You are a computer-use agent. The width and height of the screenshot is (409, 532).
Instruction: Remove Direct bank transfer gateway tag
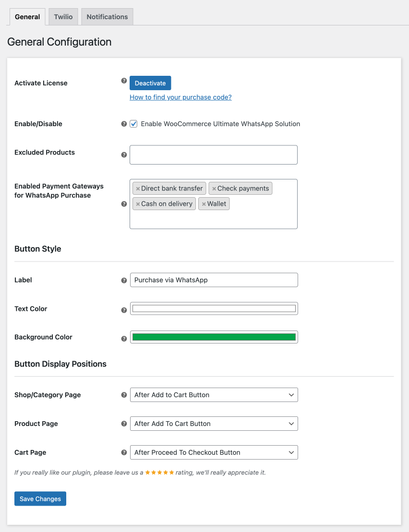tap(138, 189)
